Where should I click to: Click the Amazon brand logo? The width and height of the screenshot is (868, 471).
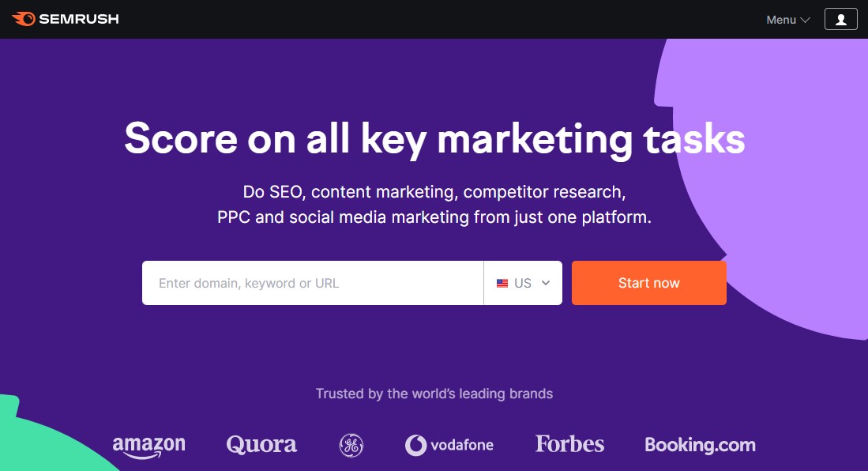148,446
